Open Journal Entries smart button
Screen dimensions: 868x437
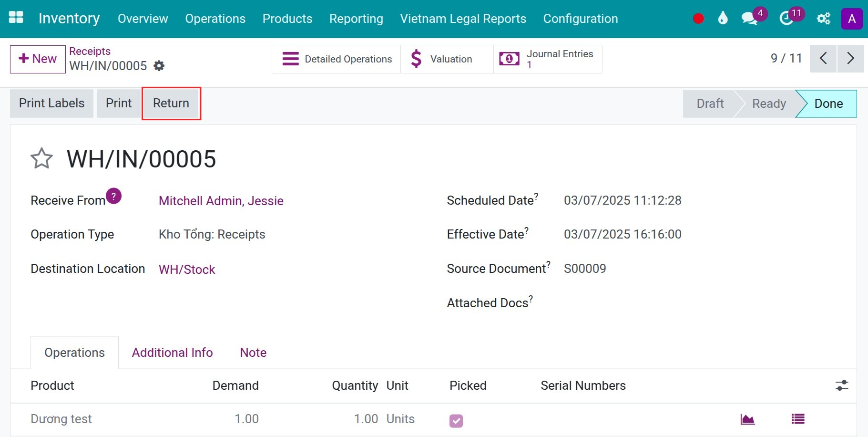coord(548,59)
